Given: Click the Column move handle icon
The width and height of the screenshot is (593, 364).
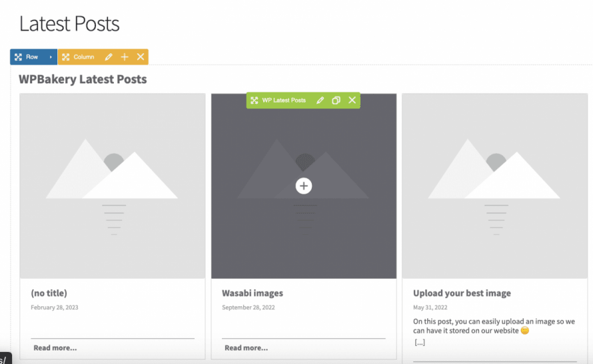Looking at the screenshot, I should tap(66, 57).
